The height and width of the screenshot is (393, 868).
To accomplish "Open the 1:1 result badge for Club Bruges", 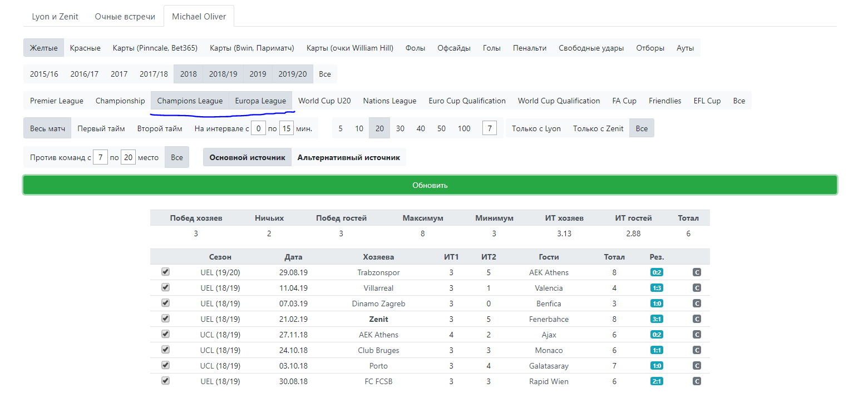I will point(657,350).
